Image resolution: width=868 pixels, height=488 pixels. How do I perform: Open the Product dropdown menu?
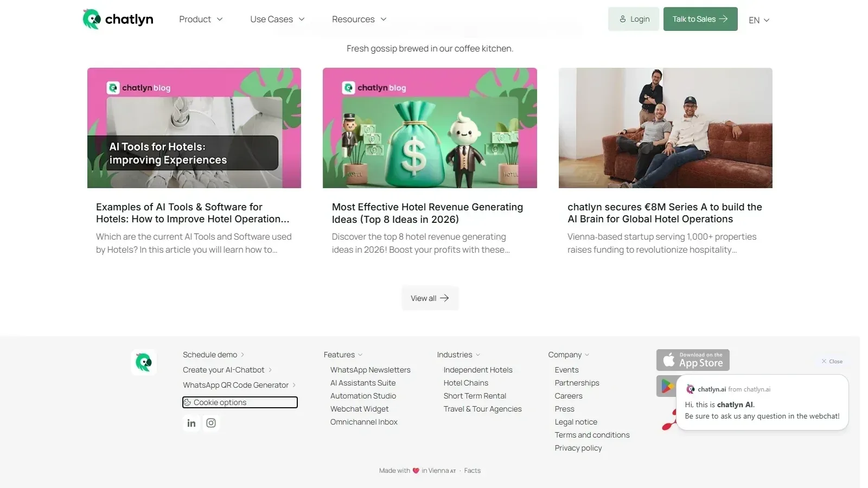(x=201, y=19)
